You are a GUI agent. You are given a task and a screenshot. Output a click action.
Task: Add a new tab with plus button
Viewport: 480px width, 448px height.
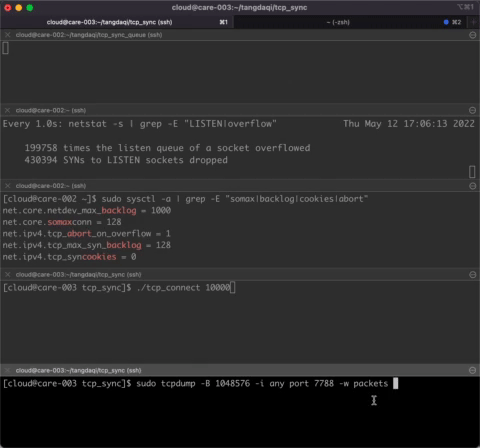pyautogui.click(x=474, y=22)
